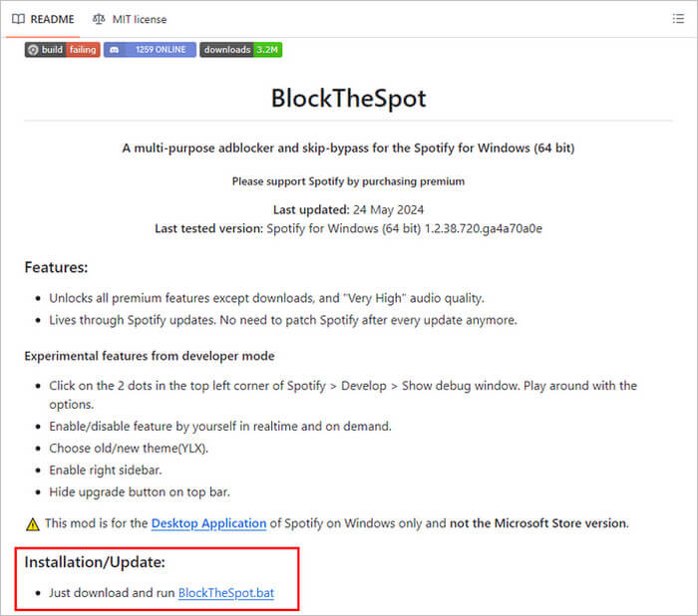Screen dimensions: 698x616
Task: Click the Features section heading
Action: (57, 267)
